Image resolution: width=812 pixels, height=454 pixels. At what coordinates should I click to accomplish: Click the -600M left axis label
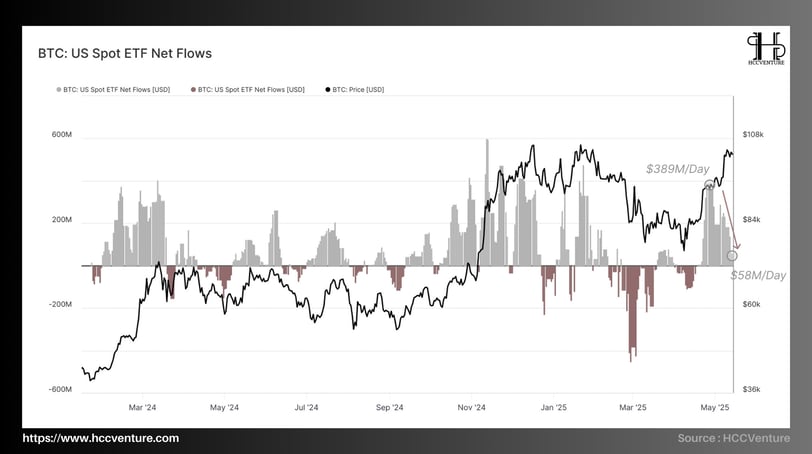coord(60,389)
